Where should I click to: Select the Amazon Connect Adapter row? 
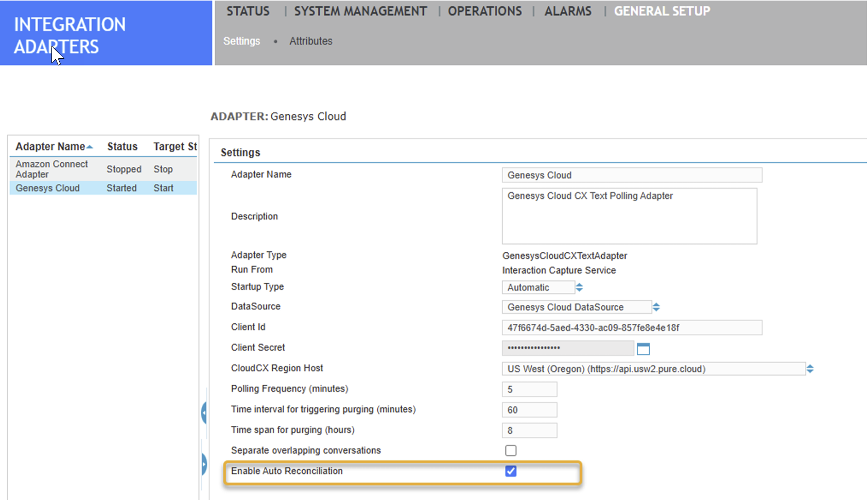(51, 169)
